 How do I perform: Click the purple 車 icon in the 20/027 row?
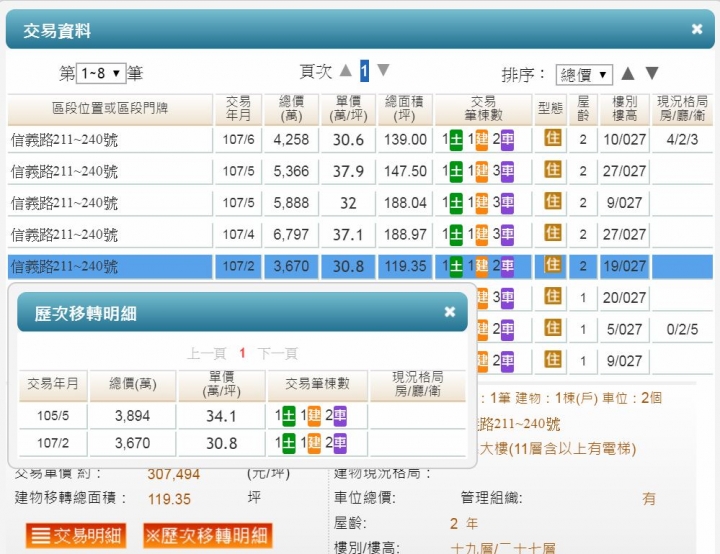tap(507, 298)
